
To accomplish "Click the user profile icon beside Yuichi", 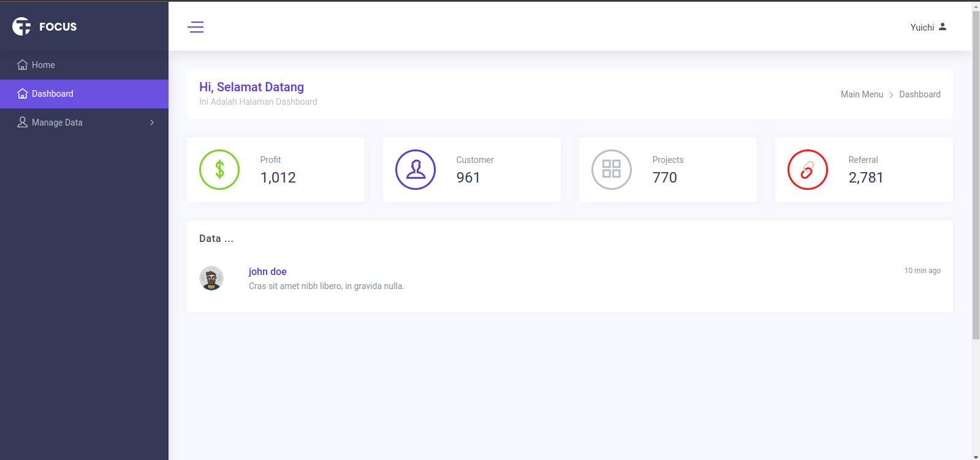I will click(943, 27).
